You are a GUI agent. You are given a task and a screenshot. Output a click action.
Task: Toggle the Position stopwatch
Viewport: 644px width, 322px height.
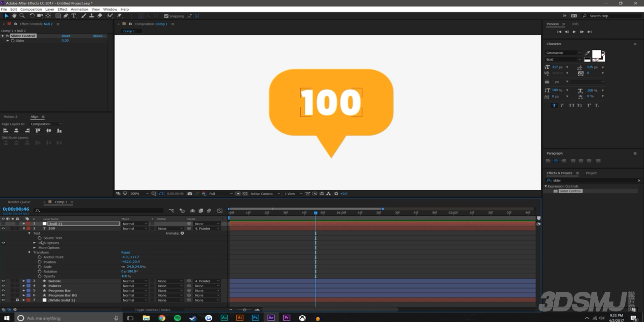40,262
